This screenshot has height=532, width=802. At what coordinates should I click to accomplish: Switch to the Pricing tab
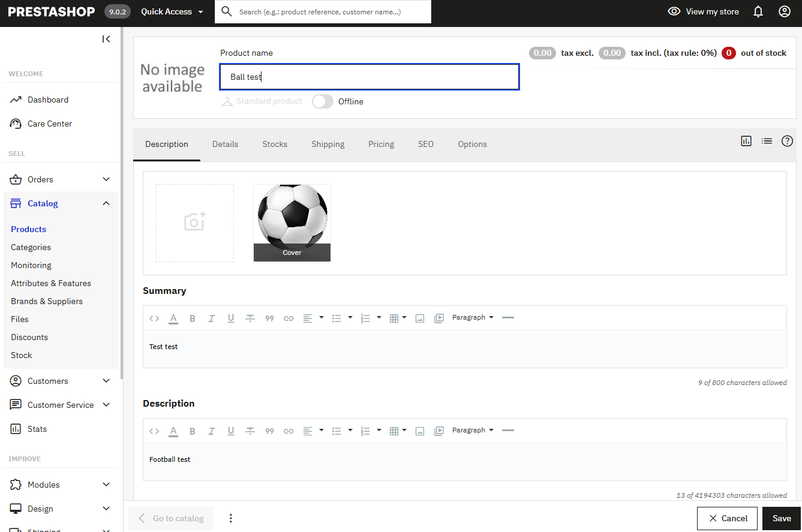point(382,144)
